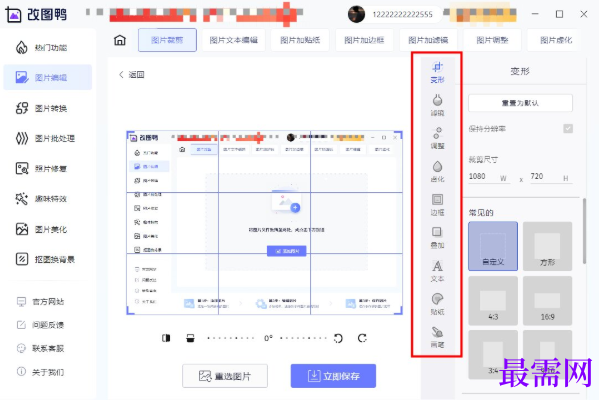Select the 边框 border tool

click(x=437, y=205)
